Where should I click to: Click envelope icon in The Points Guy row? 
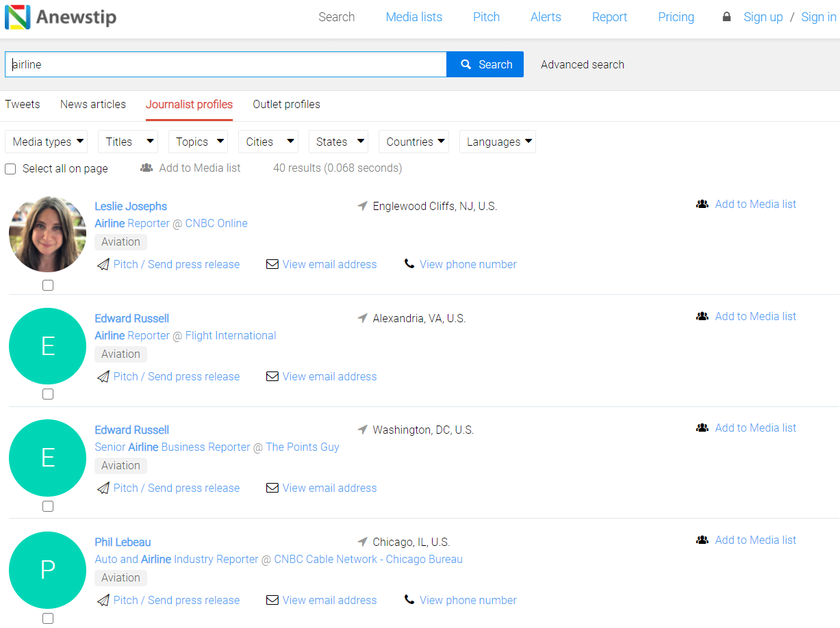pyautogui.click(x=272, y=488)
